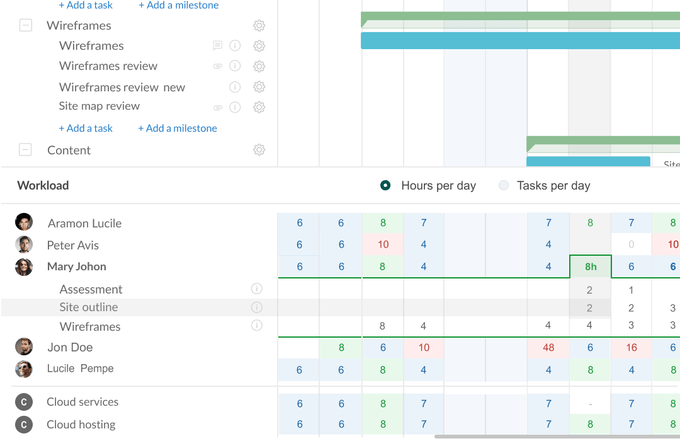Viewport: 680px width, 441px height.
Task: Click Aramon Lucile's avatar
Action: pyautogui.click(x=24, y=222)
